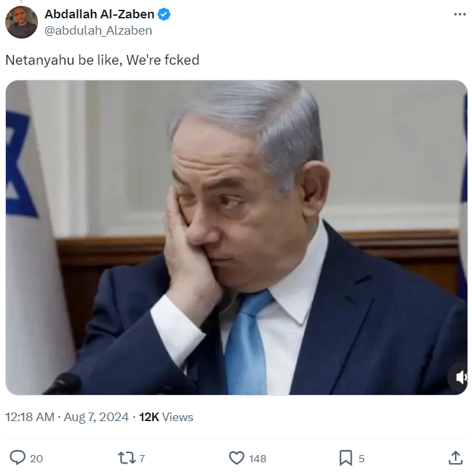
Task: Click the reply count 20
Action: (37, 458)
